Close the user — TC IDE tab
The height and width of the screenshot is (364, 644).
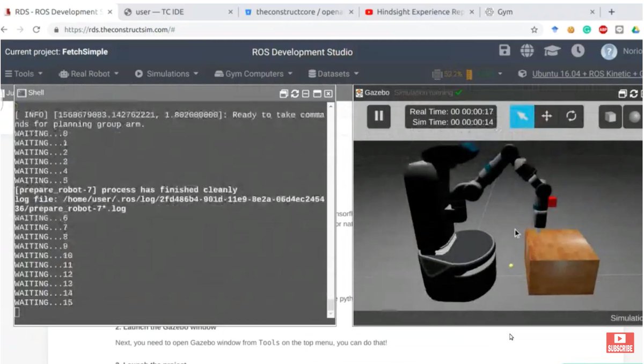[230, 12]
